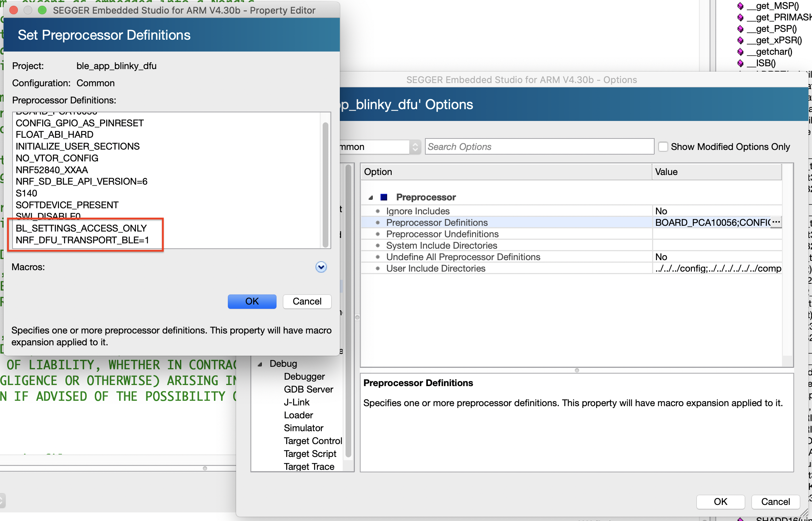
Task: Open the GDB Server settings page
Action: point(308,389)
